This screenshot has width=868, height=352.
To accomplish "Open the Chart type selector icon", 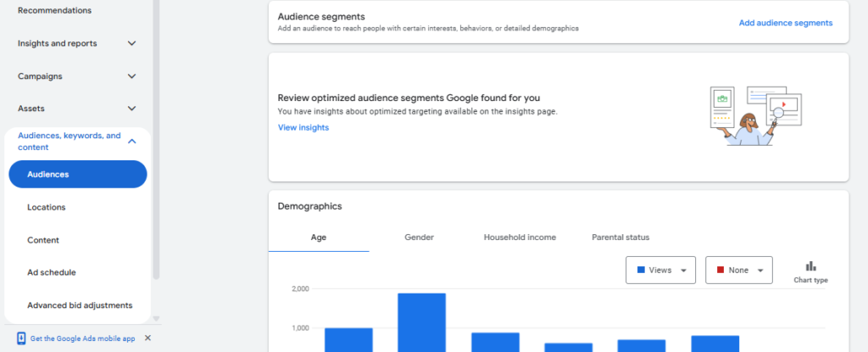I will click(810, 266).
